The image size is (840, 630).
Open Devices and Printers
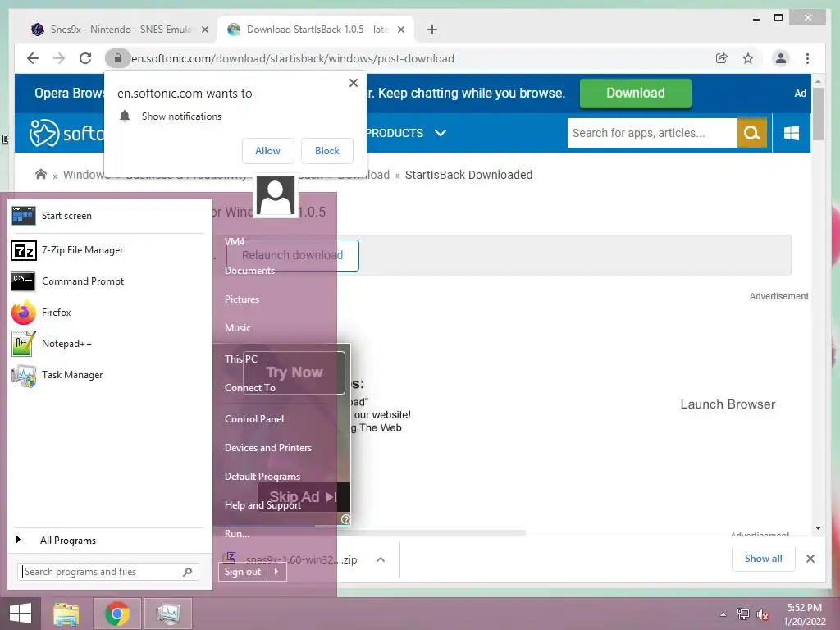coord(268,448)
